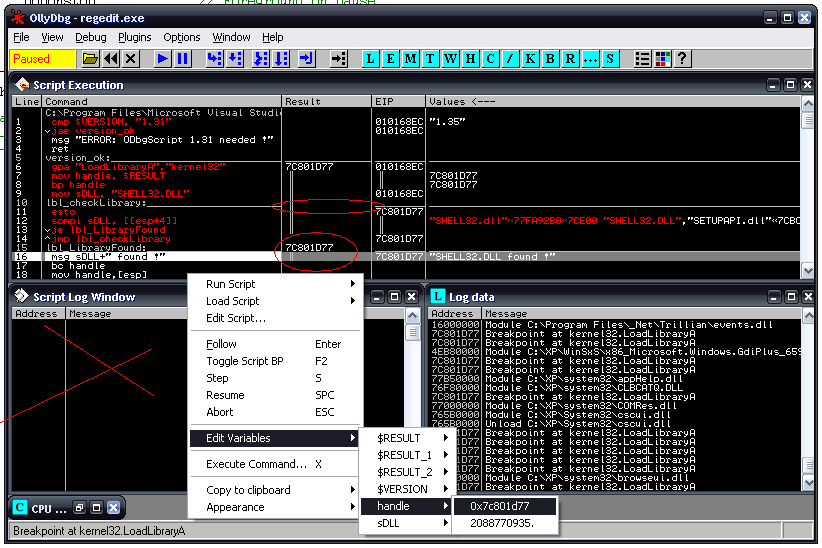822x548 pixels.
Task: Click the Pause execution toolbar icon
Action: coord(183,59)
